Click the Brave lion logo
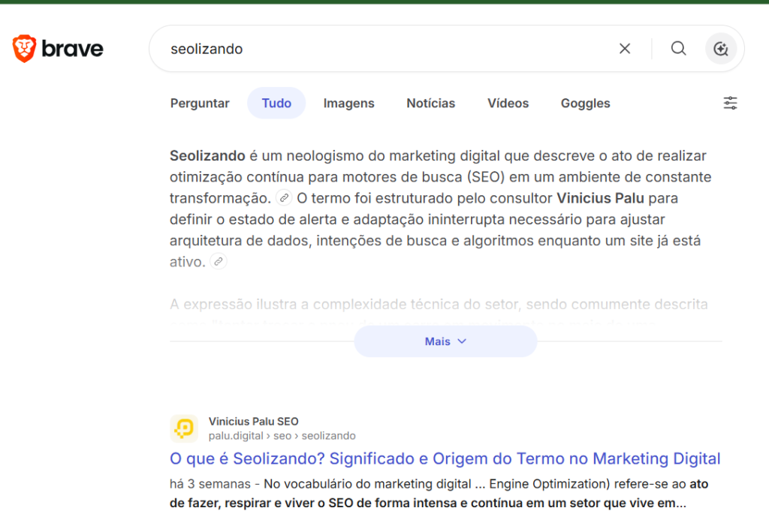This screenshot has height=532, width=769. [x=24, y=49]
